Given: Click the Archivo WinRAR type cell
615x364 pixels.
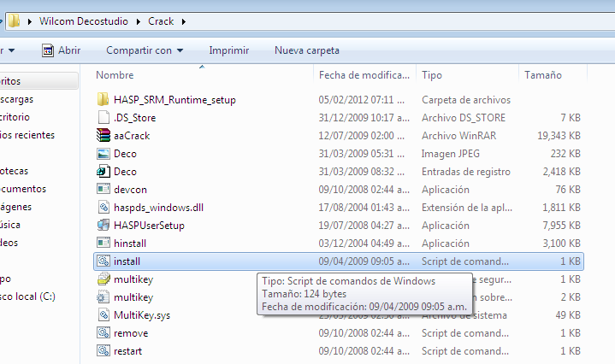Looking at the screenshot, I should (458, 136).
